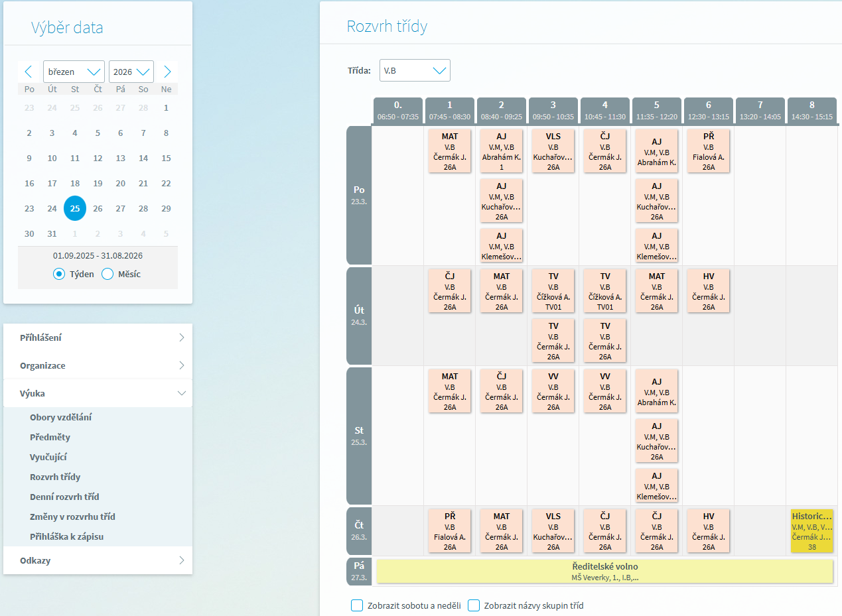Click the Ředitelské volno Friday banner
This screenshot has height=616, width=842.
click(x=604, y=572)
